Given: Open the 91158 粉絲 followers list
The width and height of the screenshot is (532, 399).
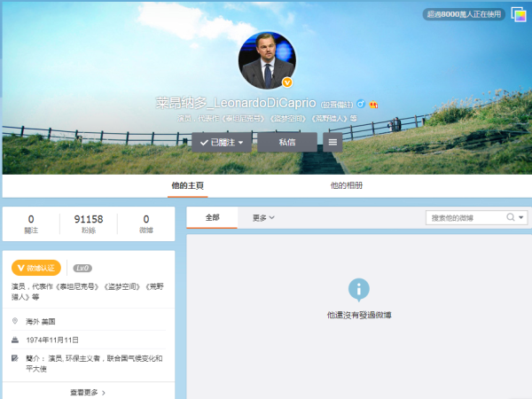Looking at the screenshot, I should click(88, 223).
